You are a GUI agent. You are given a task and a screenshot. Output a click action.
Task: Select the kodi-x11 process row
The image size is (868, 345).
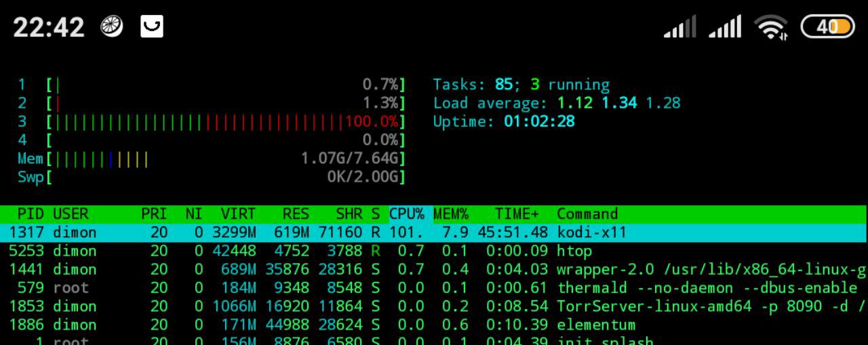pyautogui.click(x=434, y=232)
